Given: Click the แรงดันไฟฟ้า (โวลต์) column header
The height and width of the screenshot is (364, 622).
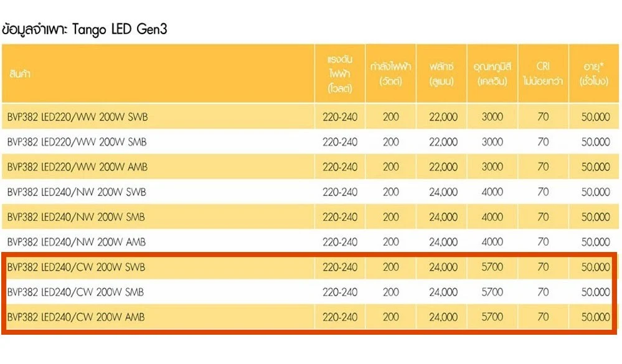Looking at the screenshot, I should [340, 73].
